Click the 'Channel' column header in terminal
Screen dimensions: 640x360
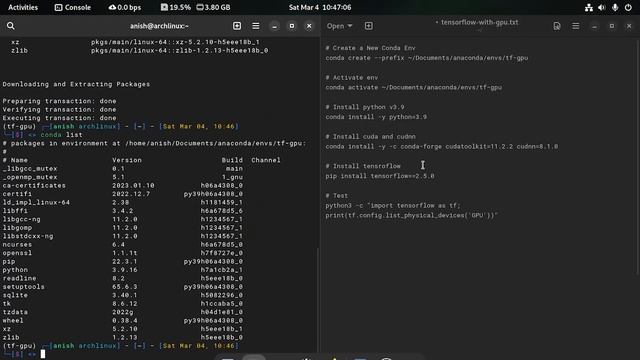[x=266, y=160]
